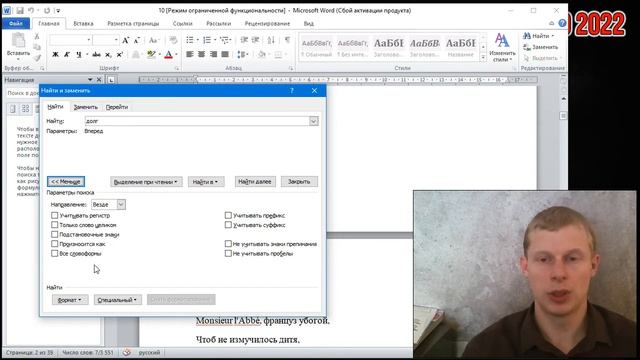640x360 pixels.
Task: Justify text with the justify icon
Action: pyautogui.click(x=225, y=54)
